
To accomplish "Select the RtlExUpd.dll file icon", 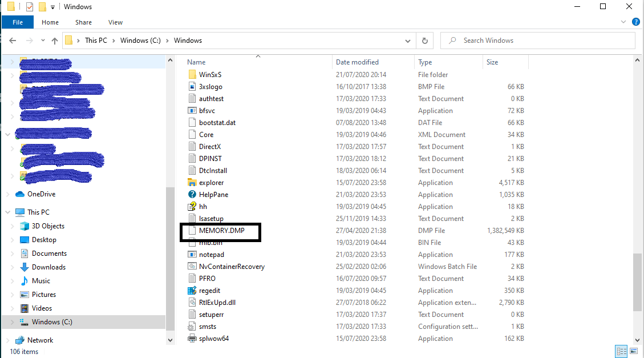I will (192, 303).
